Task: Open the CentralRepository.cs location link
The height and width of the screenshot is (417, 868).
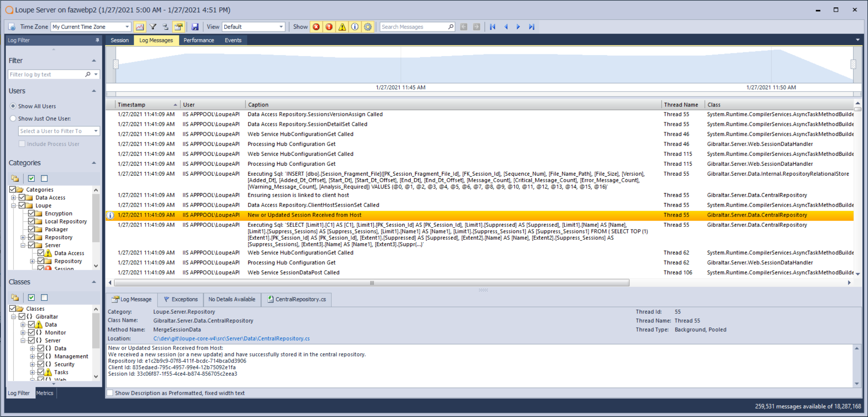Action: click(231, 339)
